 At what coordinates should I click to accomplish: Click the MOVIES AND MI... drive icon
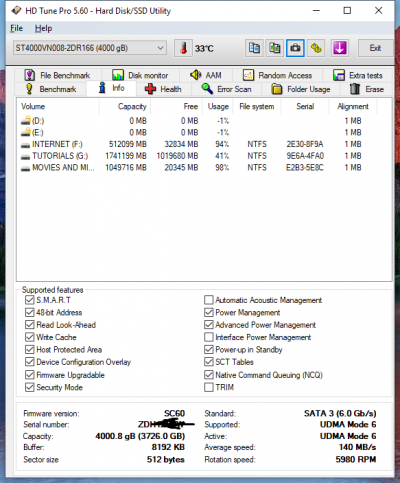click(25, 169)
